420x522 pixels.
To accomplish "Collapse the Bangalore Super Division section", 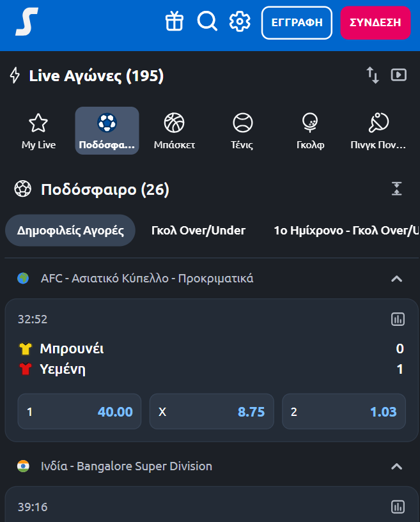I will pos(397,466).
